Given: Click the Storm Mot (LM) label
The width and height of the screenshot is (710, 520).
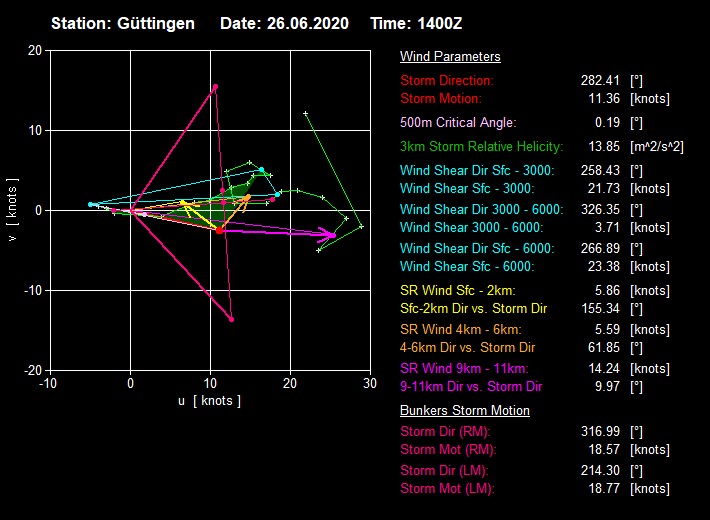Looking at the screenshot, I should [447, 489].
